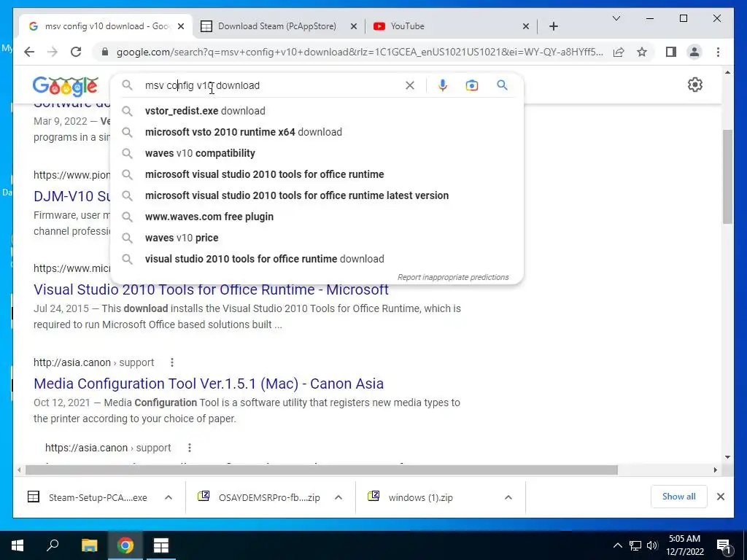747x560 pixels.
Task: Select suggestion microsoft vsto 2010 runtime x64
Action: point(317,132)
